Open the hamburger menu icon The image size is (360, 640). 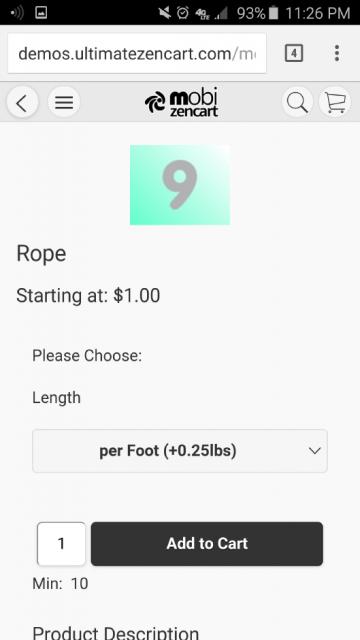64,103
